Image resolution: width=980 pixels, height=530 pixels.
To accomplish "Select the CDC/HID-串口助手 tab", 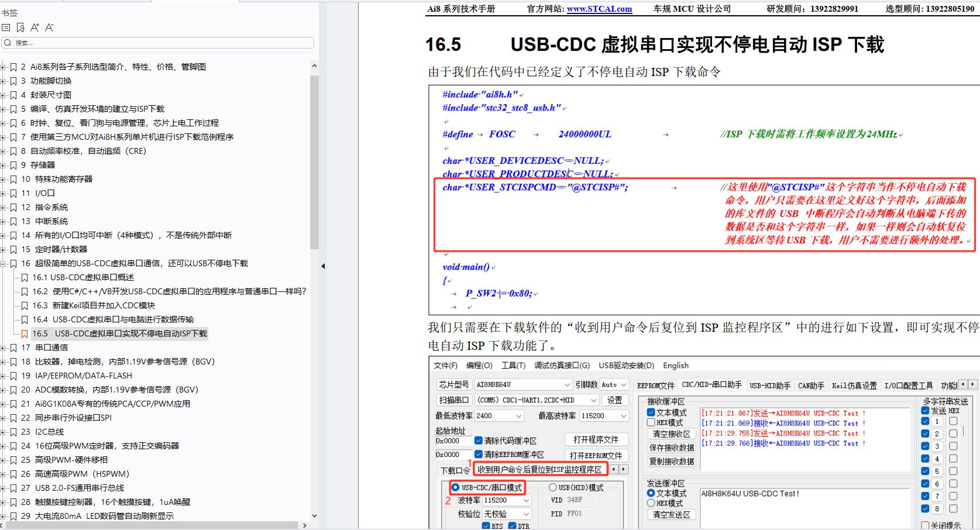I will pyautogui.click(x=712, y=385).
